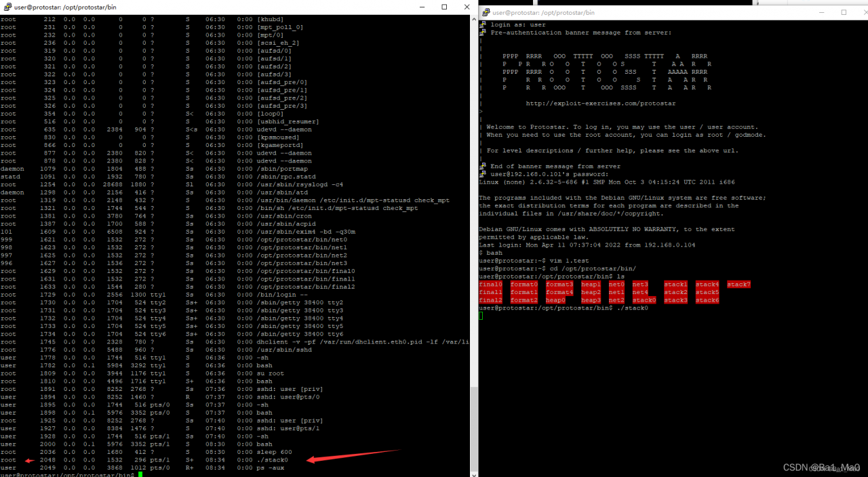Click the '[kpsmoused]' kernel thread row

tap(151, 137)
